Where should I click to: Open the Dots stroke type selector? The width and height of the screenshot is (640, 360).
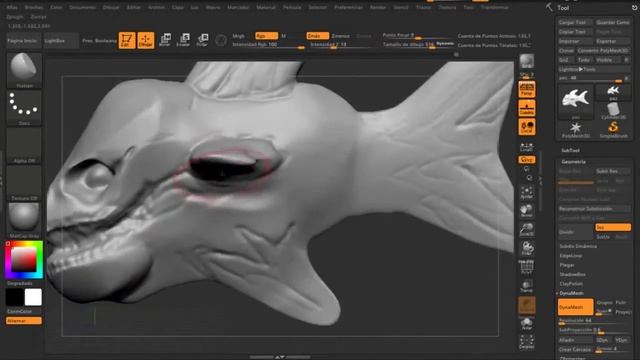24,107
